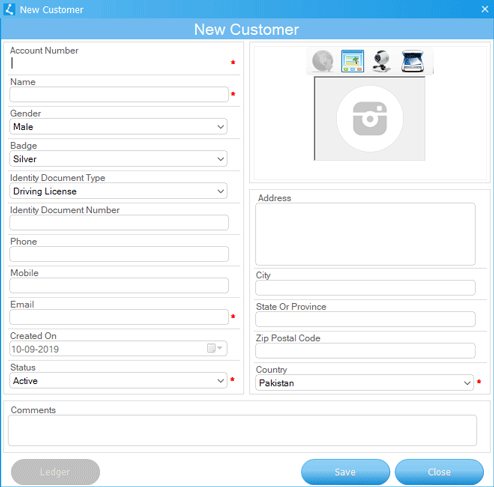Select the browse picture file icon
The width and height of the screenshot is (494, 487).
tap(352, 61)
